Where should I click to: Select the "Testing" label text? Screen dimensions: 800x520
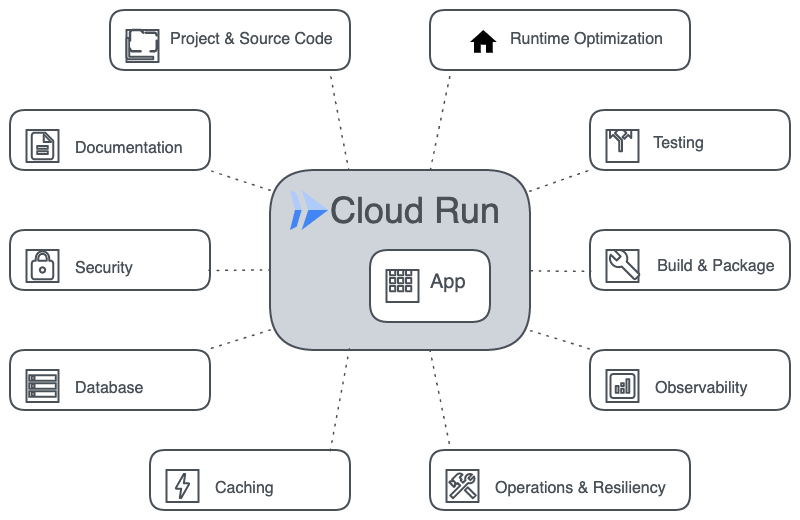(679, 142)
